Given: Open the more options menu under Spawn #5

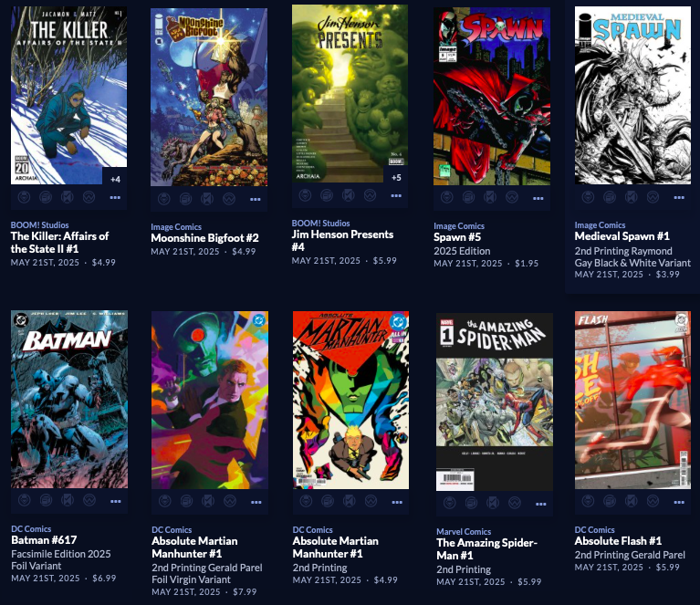Looking at the screenshot, I should (x=538, y=198).
